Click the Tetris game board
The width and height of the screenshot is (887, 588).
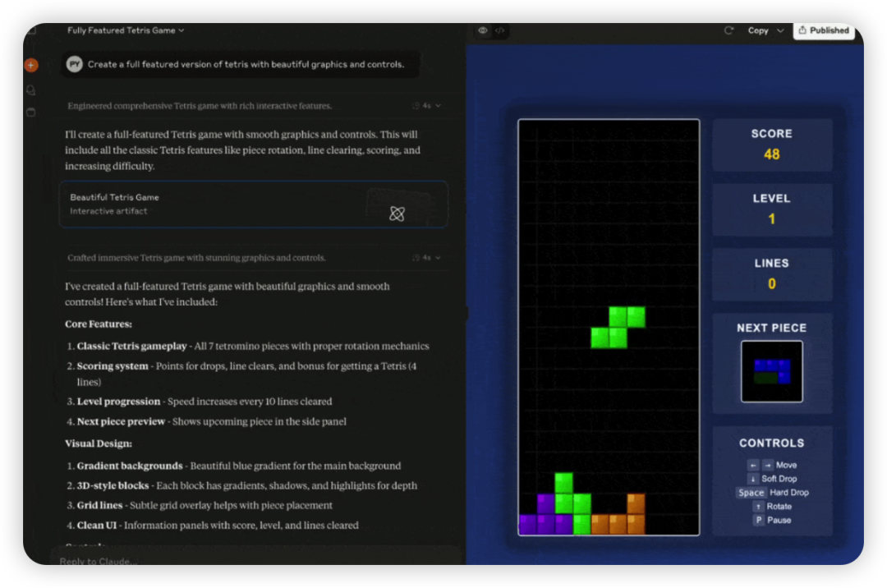click(609, 327)
